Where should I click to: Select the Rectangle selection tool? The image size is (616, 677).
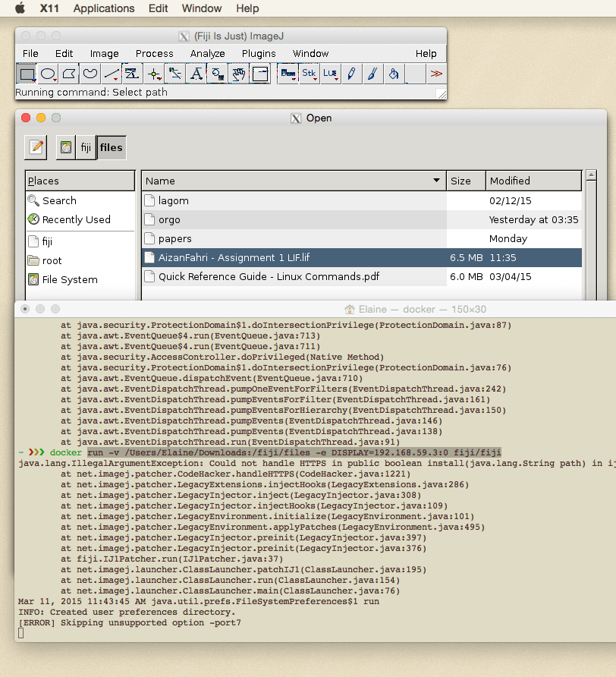[27, 74]
